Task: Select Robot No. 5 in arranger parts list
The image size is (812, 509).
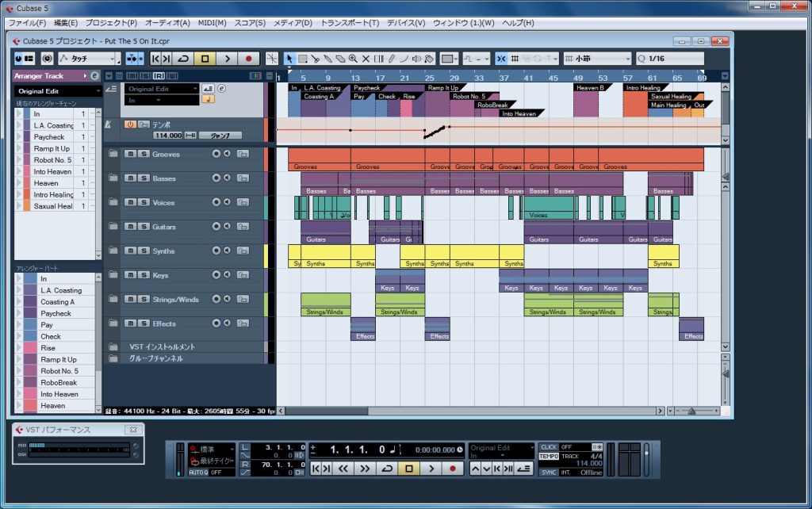Action: coord(59,371)
